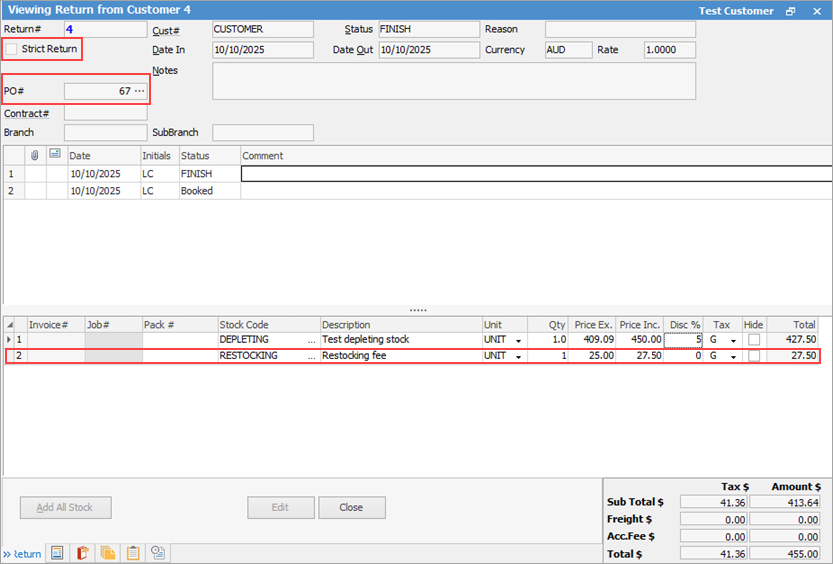Click the comment card column header icon
The height and width of the screenshot is (564, 833).
pyautogui.click(x=56, y=155)
